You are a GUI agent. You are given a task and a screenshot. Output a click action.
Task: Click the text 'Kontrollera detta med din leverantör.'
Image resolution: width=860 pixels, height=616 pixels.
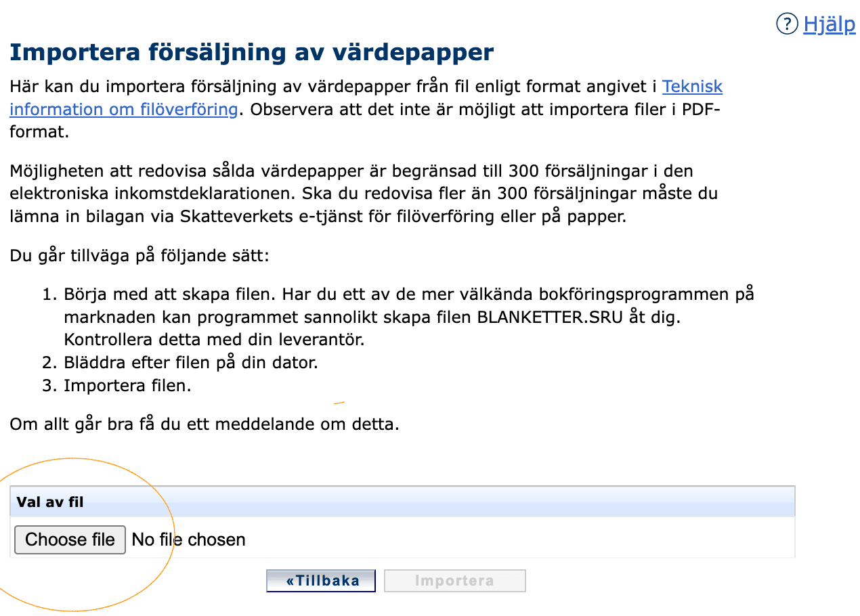(214, 339)
